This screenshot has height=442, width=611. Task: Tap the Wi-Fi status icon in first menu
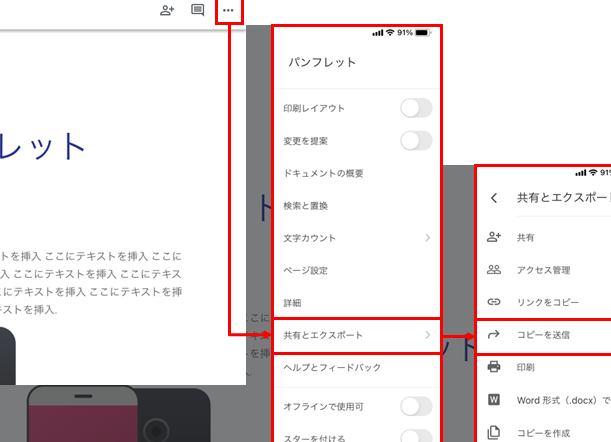[390, 33]
